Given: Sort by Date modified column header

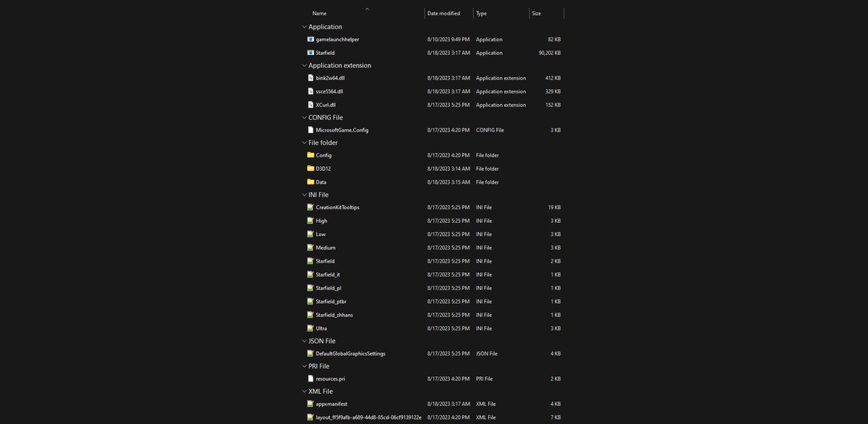Looking at the screenshot, I should 443,13.
